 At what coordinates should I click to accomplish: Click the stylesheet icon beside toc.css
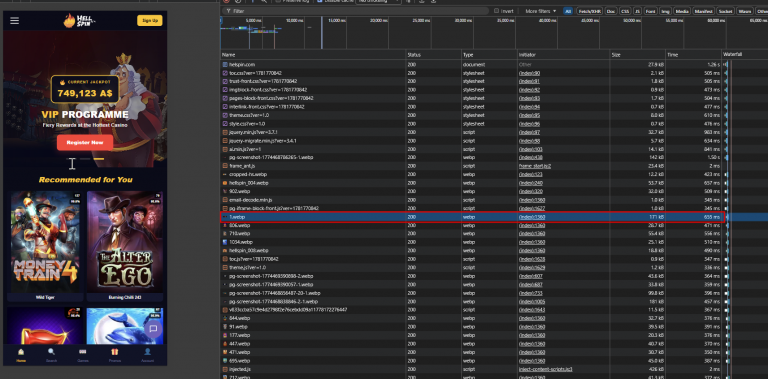(225, 73)
